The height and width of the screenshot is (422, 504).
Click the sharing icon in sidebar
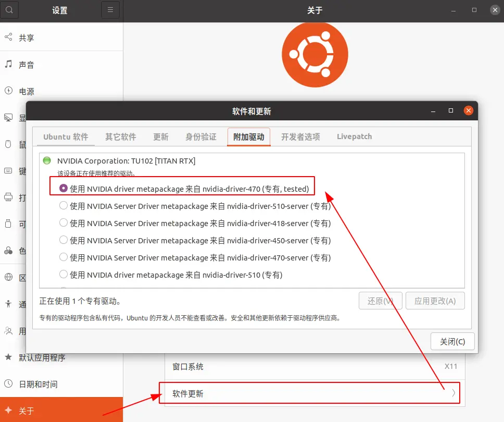pos(8,38)
